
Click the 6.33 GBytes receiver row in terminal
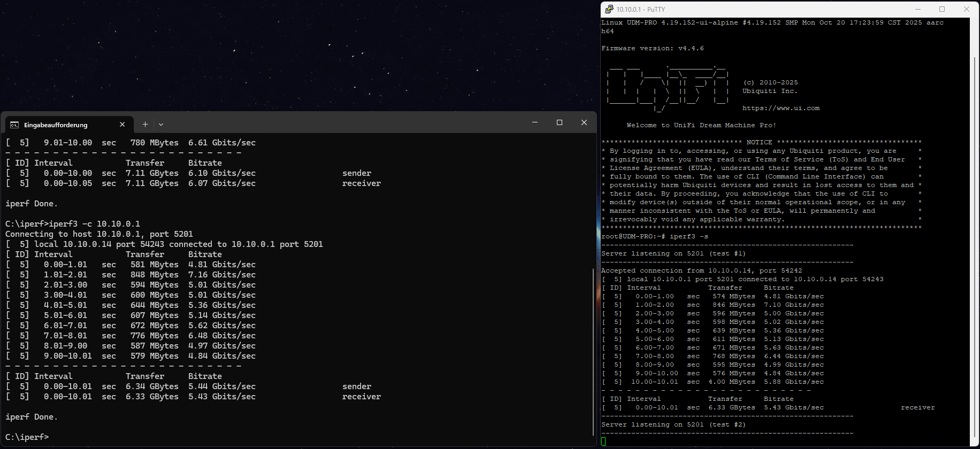tap(193, 397)
